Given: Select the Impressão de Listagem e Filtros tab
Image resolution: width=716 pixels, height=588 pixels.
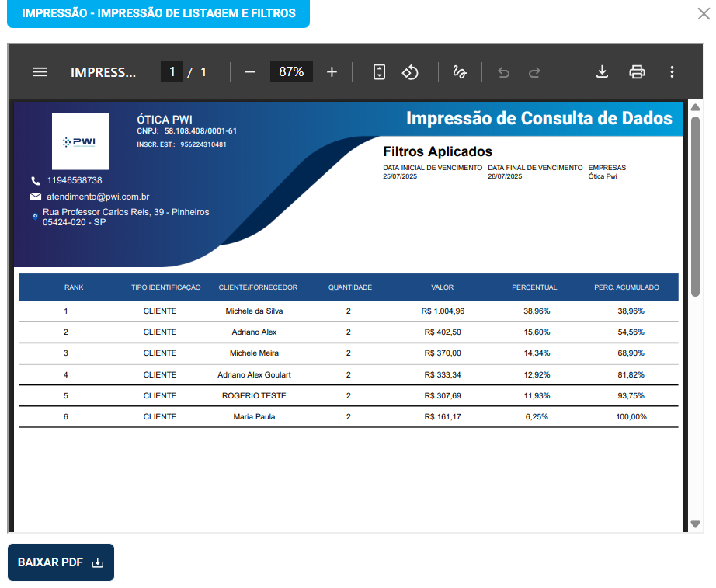Looking at the screenshot, I should coord(158,13).
